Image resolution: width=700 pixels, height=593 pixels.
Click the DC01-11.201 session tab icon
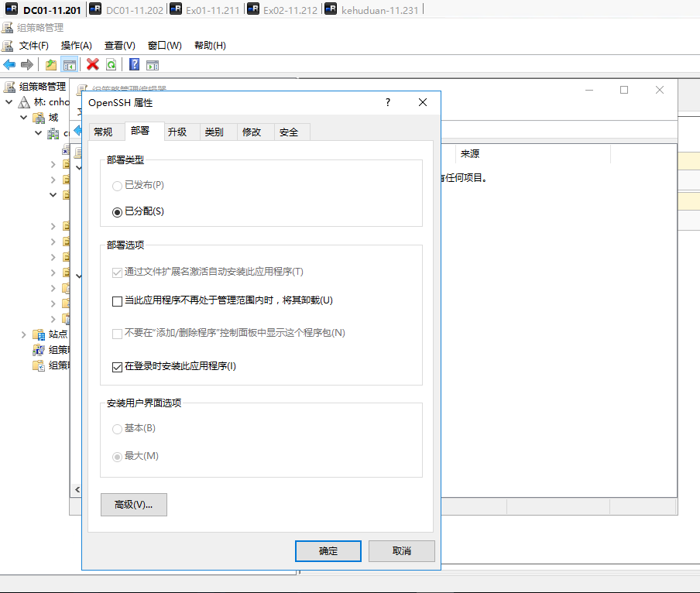point(12,9)
